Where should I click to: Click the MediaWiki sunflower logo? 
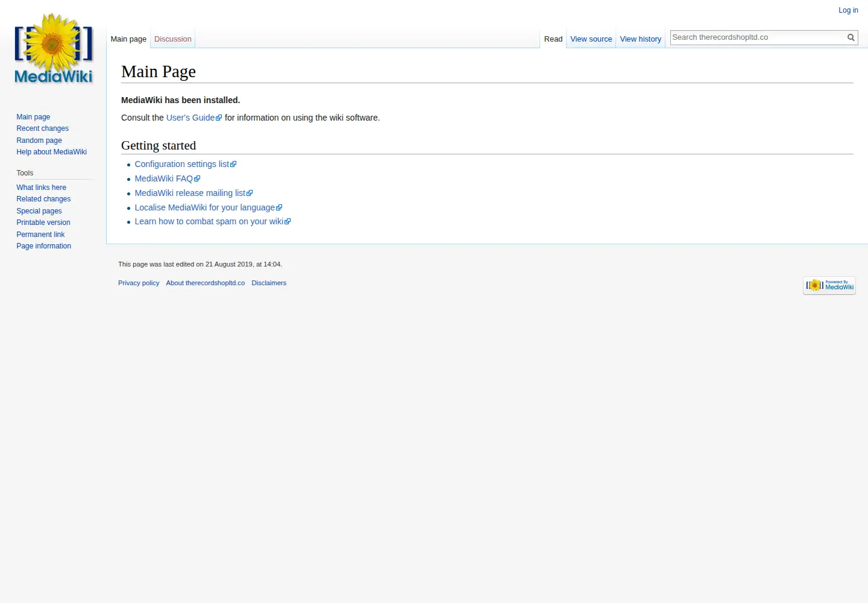[53, 49]
